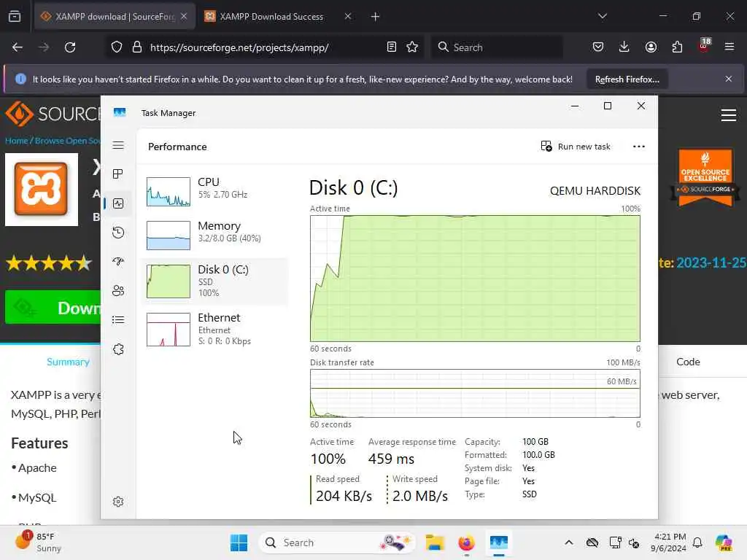Image resolution: width=747 pixels, height=560 pixels.
Task: Reload the current page
Action: tap(70, 47)
